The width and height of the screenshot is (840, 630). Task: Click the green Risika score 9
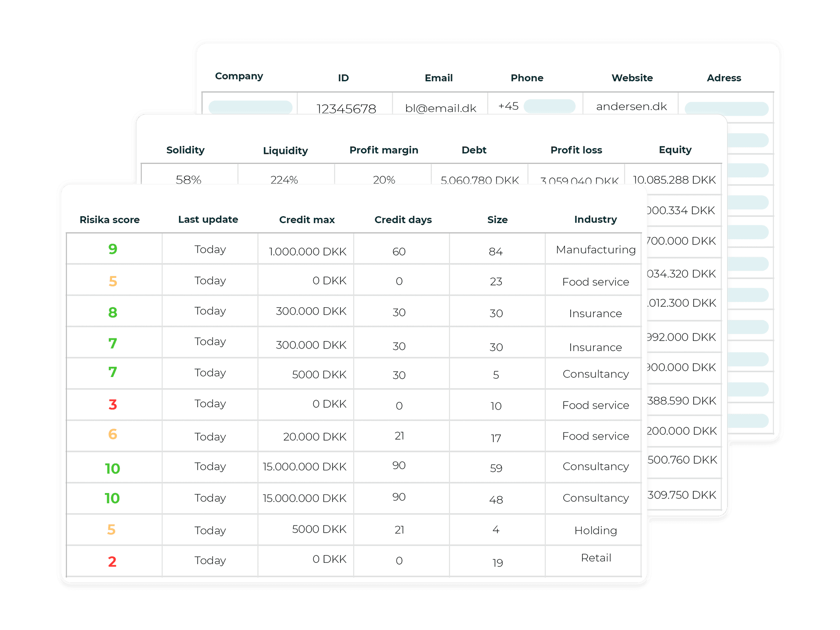(113, 249)
